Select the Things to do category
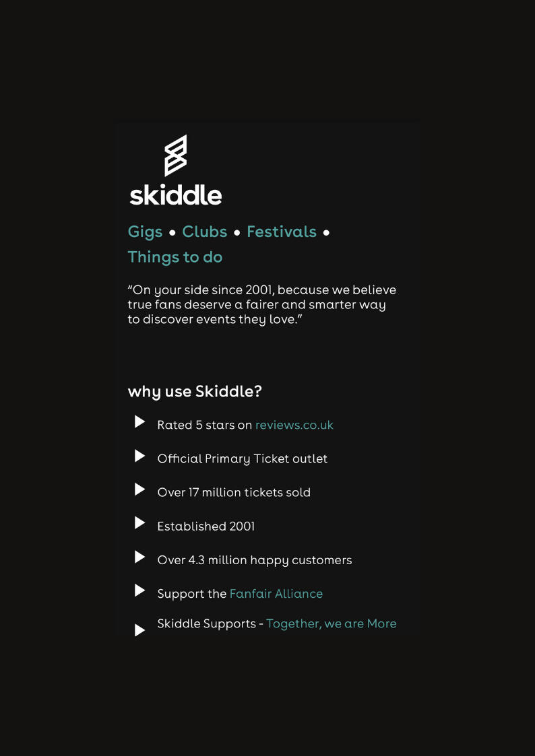535x756 pixels. click(175, 257)
